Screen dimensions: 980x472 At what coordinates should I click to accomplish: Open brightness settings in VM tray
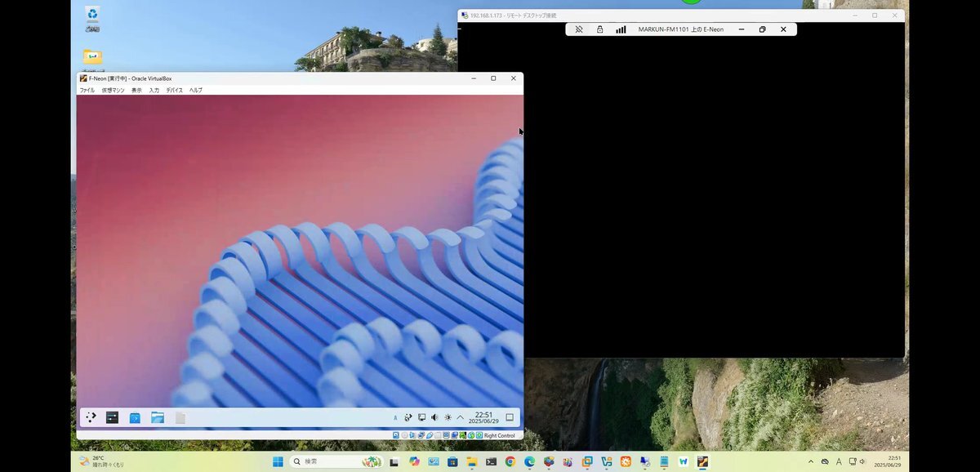coord(448,417)
